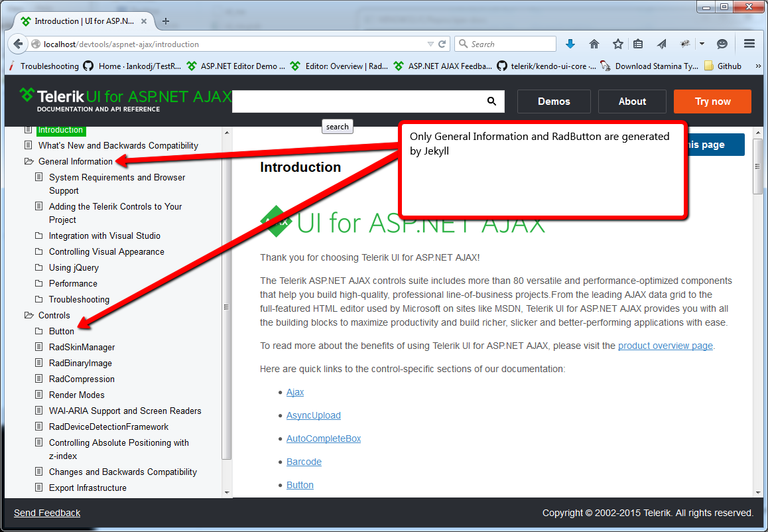Image resolution: width=768 pixels, height=532 pixels.
Task: Reload the page with the refresh icon
Action: [x=442, y=44]
